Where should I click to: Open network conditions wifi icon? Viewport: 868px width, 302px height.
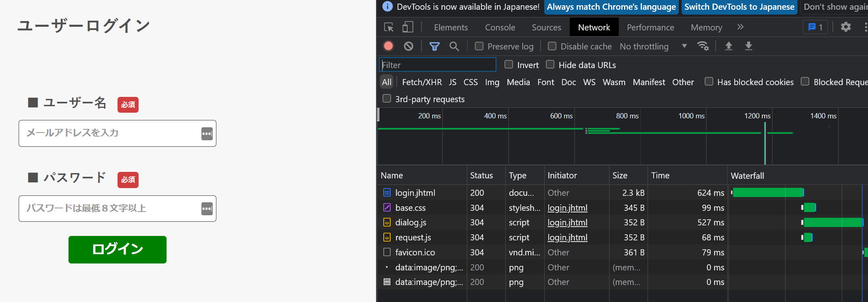coord(703,46)
